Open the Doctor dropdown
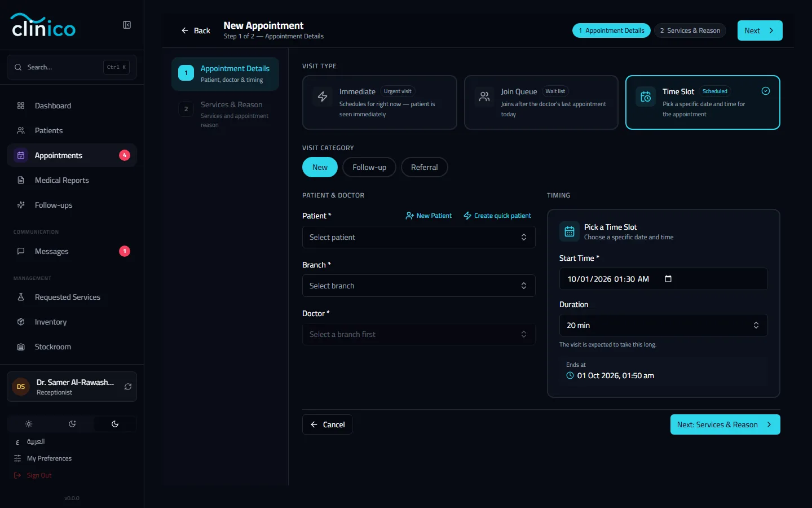The image size is (812, 508). [x=418, y=334]
